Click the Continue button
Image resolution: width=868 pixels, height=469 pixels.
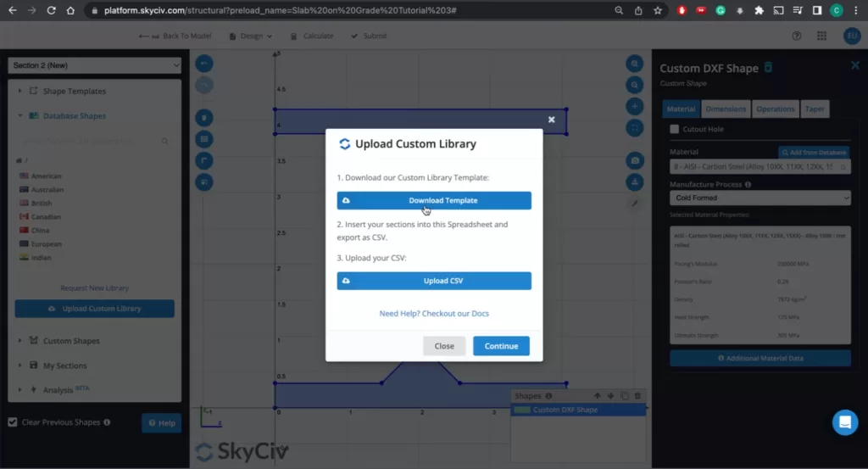coord(502,346)
